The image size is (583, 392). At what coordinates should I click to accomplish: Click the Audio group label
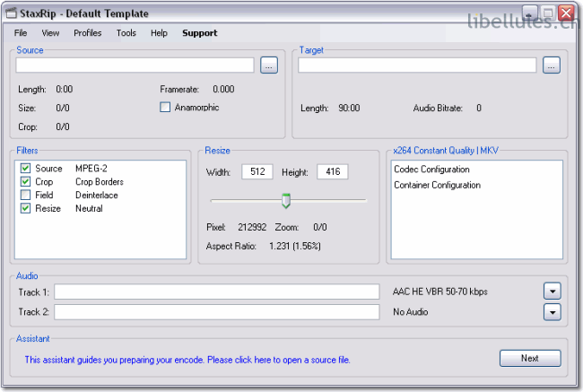[27, 276]
